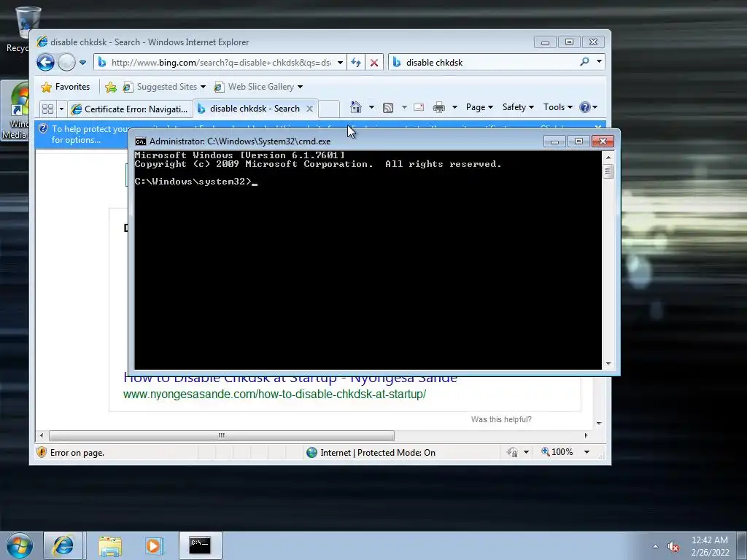Click the cmd window scroll down arrow

click(608, 364)
